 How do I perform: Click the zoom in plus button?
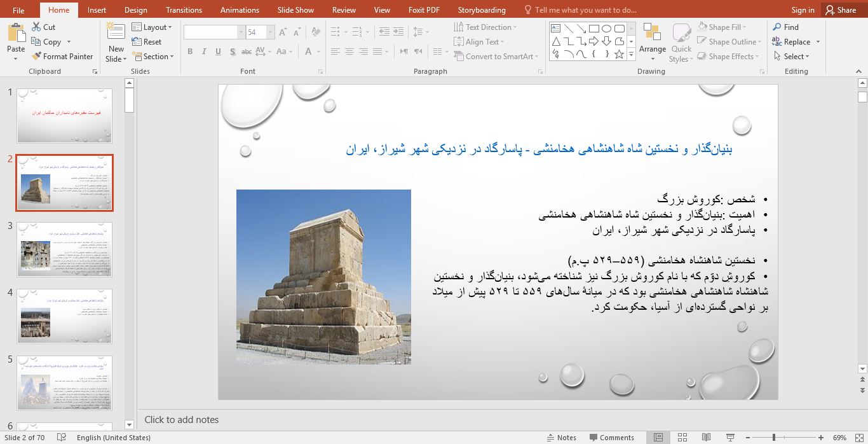click(x=821, y=438)
